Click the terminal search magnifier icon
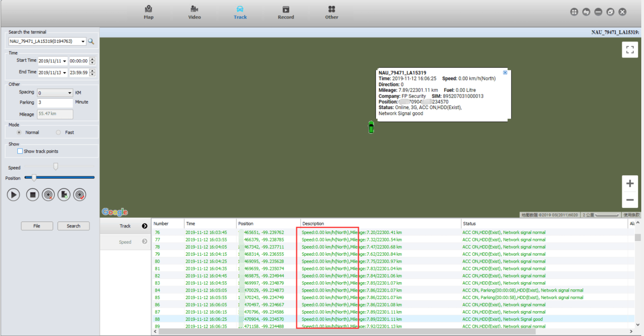Viewport: 644px width, 336px height. pyautogui.click(x=91, y=41)
